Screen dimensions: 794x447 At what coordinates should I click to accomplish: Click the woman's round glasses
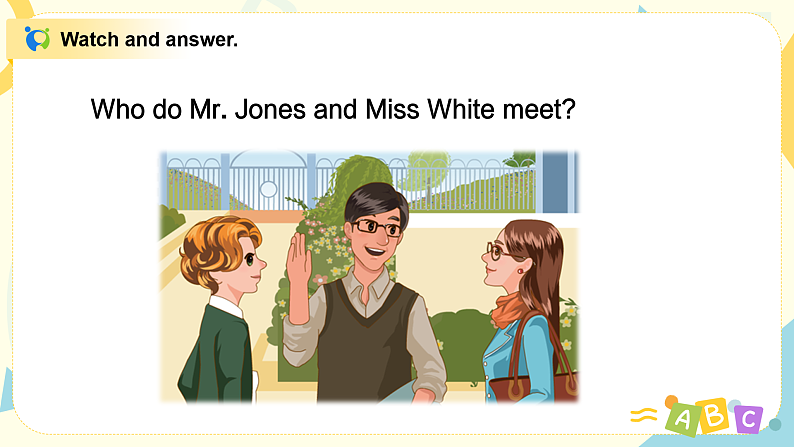(497, 251)
